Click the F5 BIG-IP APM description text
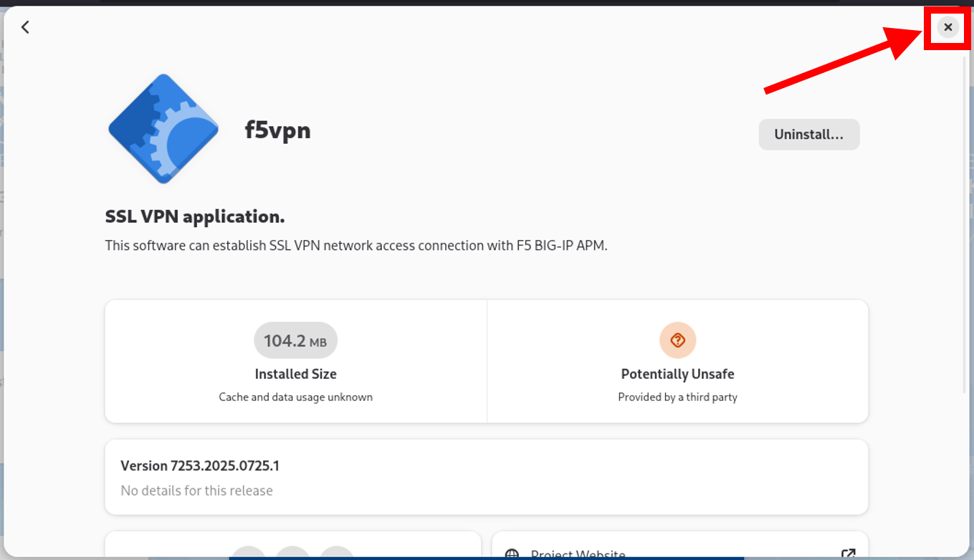This screenshot has height=560, width=974. [x=356, y=246]
